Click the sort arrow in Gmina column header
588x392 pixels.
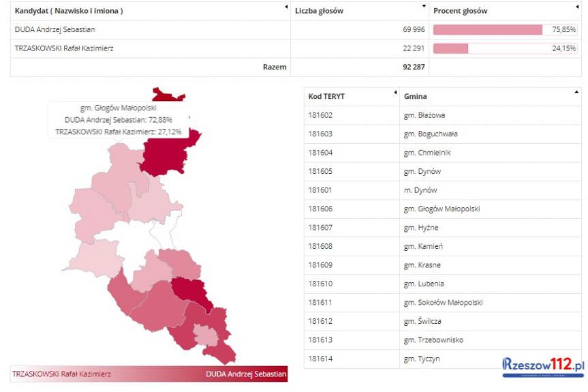click(576, 92)
